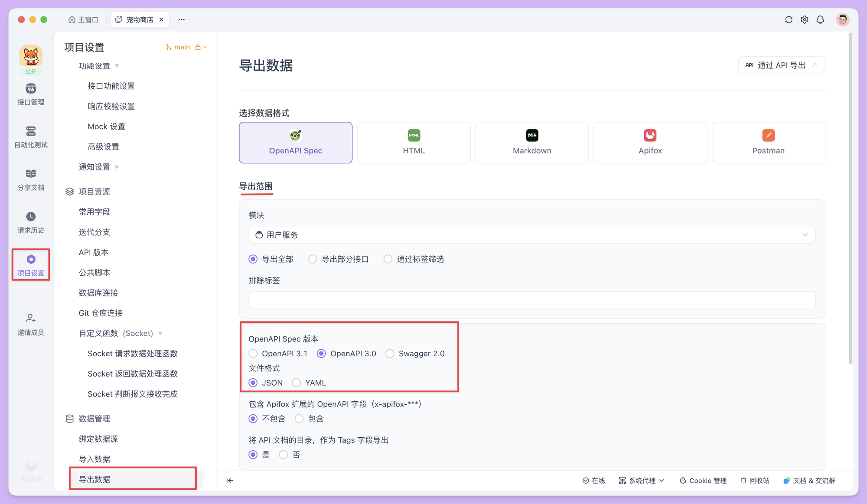
Task: Open the 用户服务 module dropdown
Action: point(531,235)
